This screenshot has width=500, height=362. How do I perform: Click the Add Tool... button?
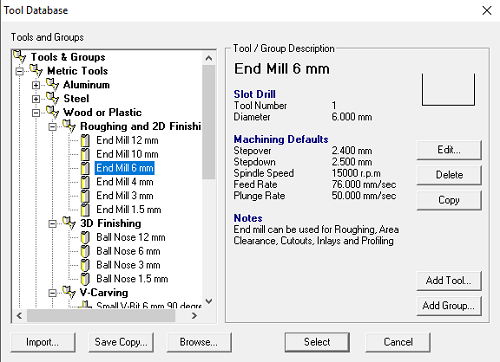coord(449,280)
